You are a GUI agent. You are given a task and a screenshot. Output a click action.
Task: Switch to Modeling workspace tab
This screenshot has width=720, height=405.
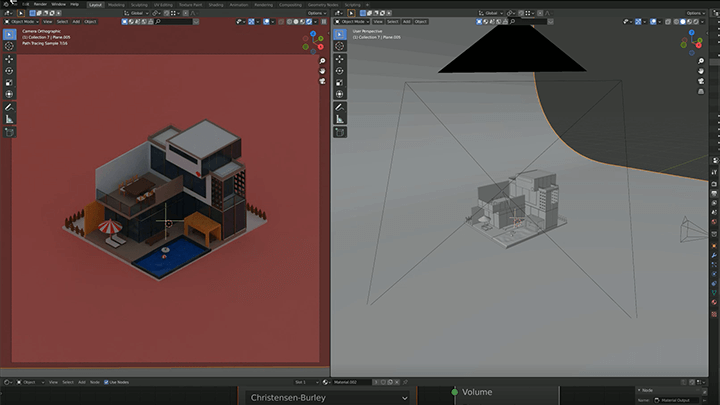click(116, 5)
